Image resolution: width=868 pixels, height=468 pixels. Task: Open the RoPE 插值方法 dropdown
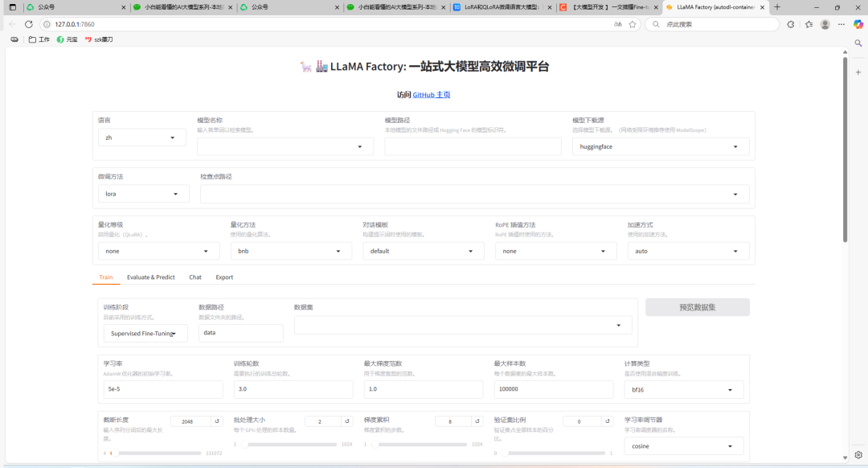pos(556,251)
